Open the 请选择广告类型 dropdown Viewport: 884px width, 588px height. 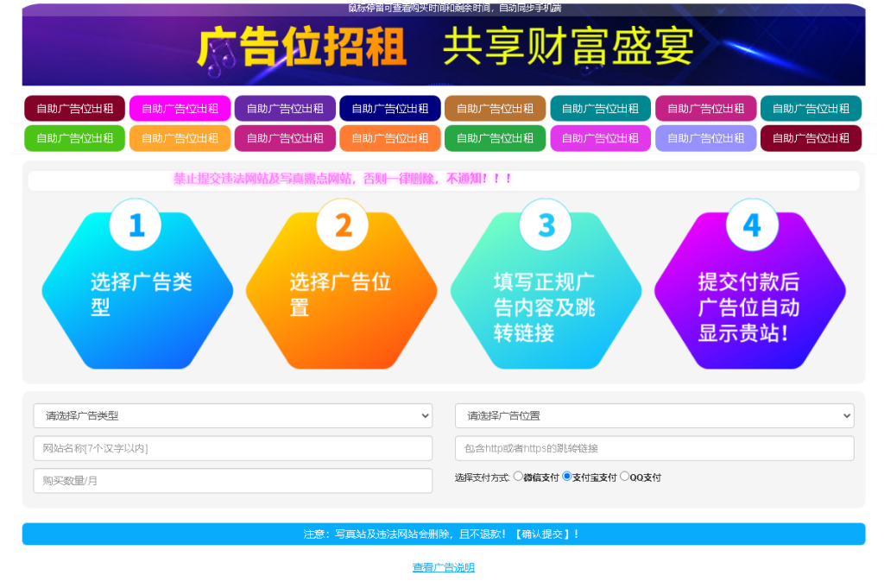pyautogui.click(x=233, y=415)
